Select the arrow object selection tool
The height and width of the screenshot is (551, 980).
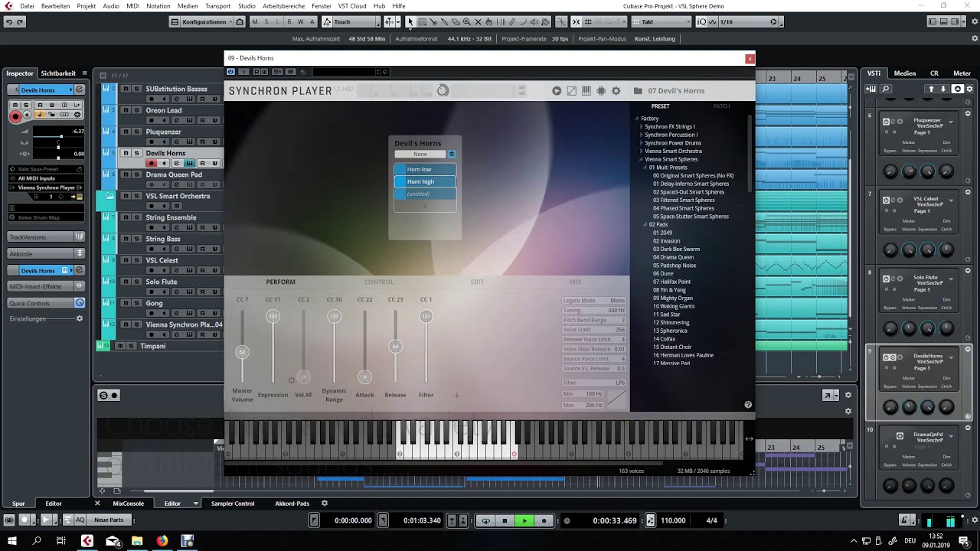coord(410,21)
